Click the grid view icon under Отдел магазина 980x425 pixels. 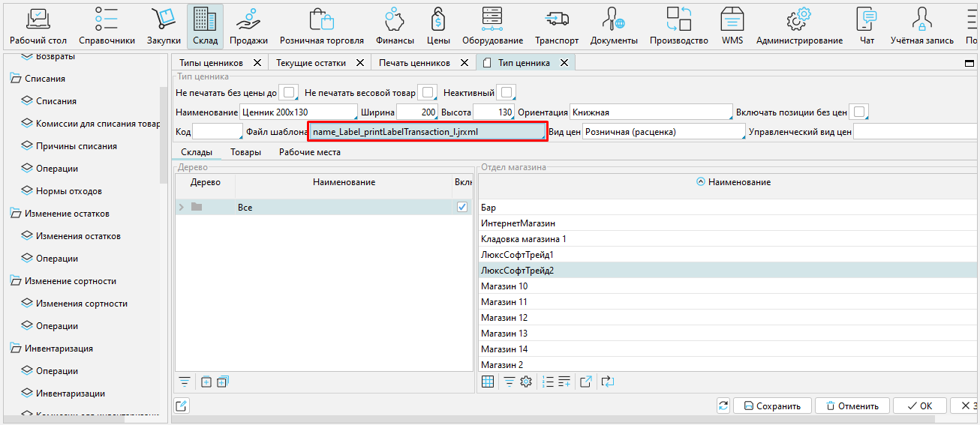tap(488, 382)
